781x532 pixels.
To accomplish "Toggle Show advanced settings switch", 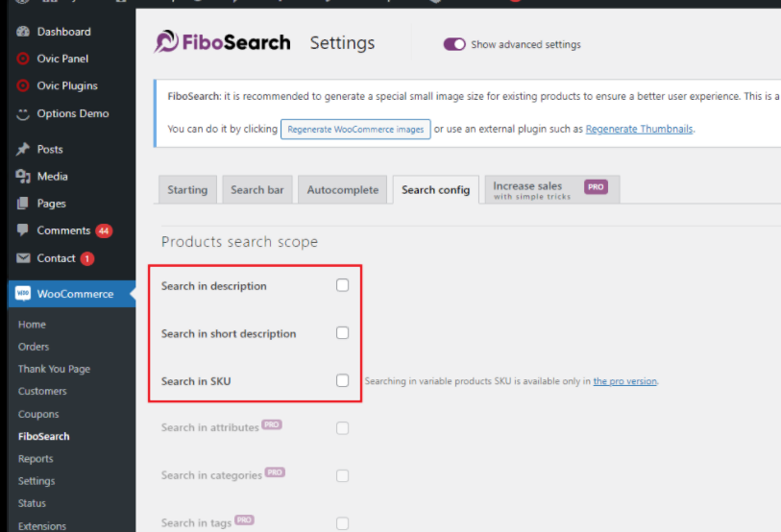I will point(454,44).
